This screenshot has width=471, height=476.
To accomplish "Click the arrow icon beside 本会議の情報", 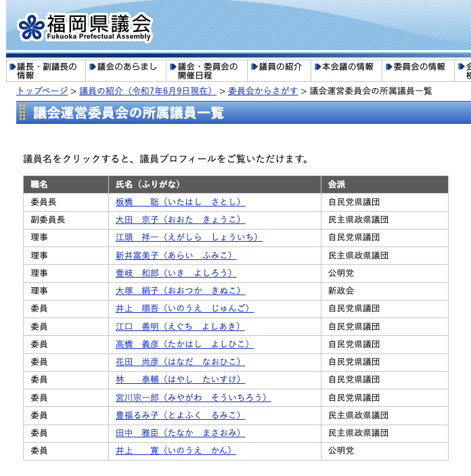I will [318, 67].
